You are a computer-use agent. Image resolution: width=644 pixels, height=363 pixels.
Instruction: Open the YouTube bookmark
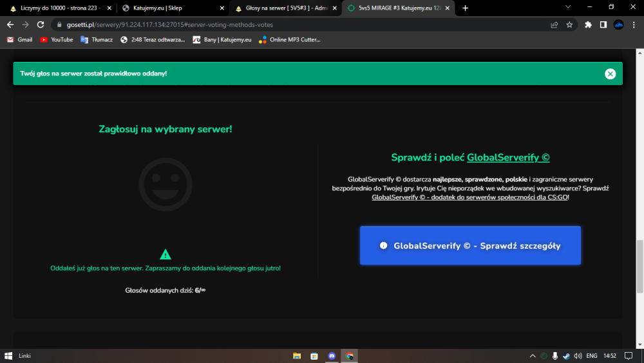[x=57, y=40]
